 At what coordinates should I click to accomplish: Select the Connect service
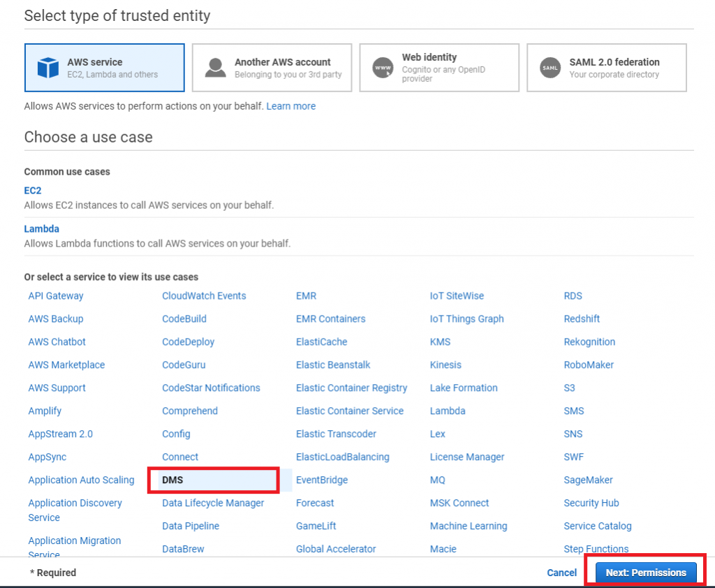click(180, 457)
